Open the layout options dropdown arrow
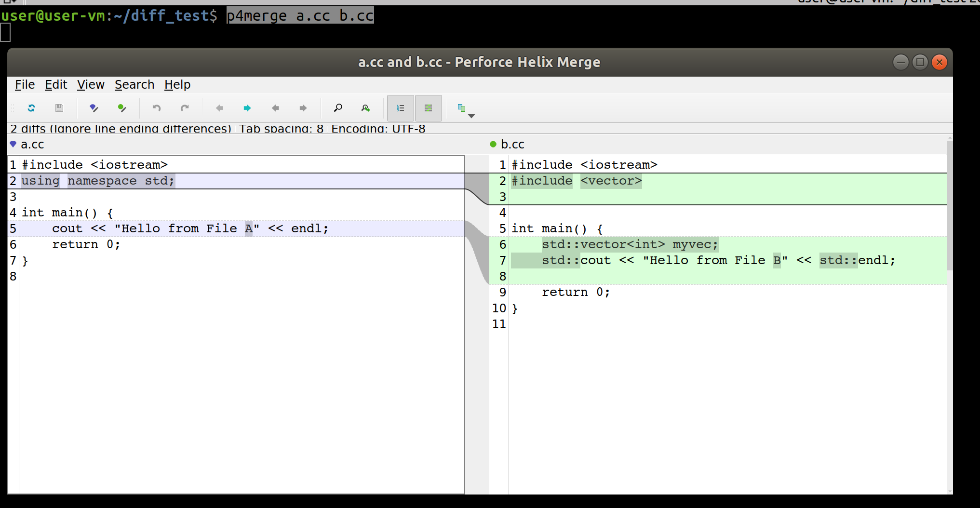 coord(471,116)
